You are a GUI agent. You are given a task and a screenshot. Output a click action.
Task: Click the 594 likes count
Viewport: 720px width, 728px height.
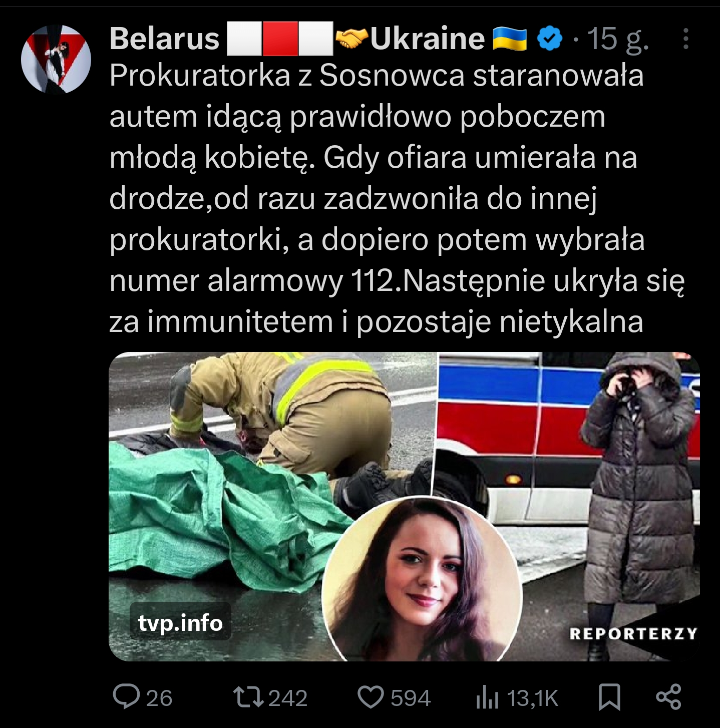pyautogui.click(x=411, y=698)
